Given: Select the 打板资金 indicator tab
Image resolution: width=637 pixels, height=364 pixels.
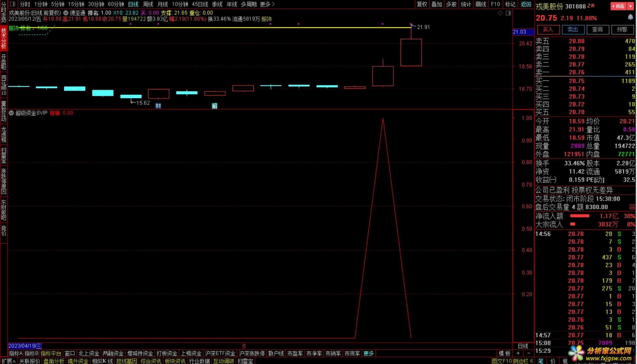Looking at the screenshot, I should 167,353.
